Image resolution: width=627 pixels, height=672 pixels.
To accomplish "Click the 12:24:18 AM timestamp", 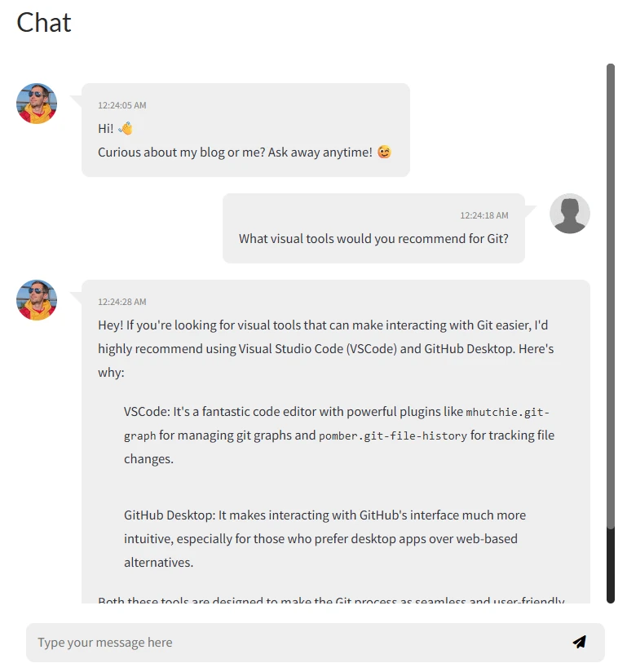I will 483,215.
